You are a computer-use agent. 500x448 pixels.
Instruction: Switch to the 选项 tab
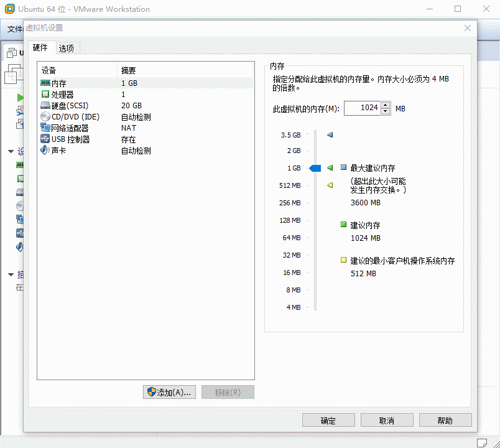tap(67, 49)
